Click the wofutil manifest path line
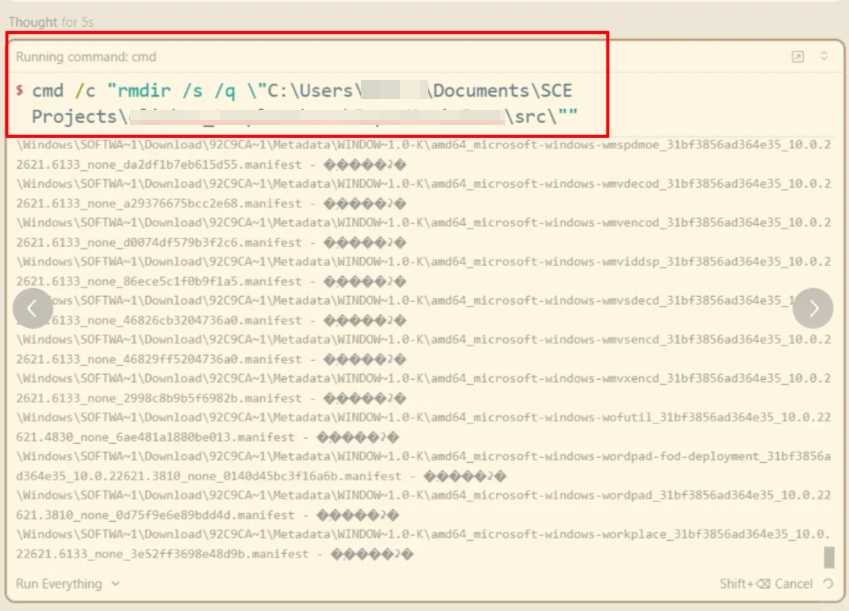 (x=423, y=418)
